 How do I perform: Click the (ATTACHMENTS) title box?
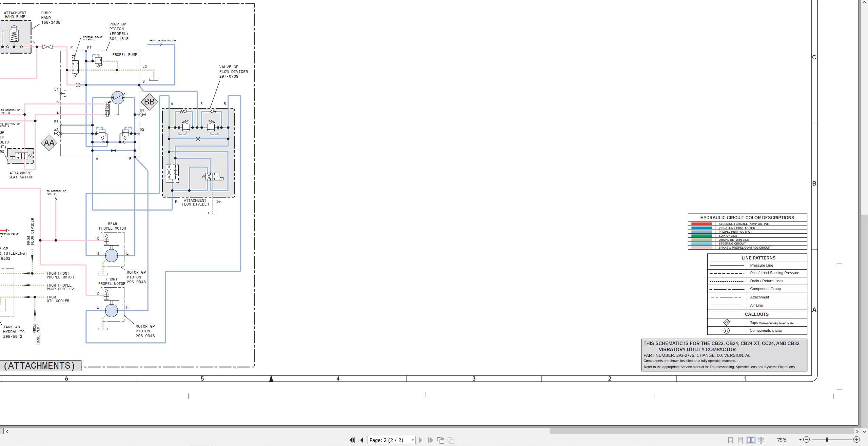40,366
